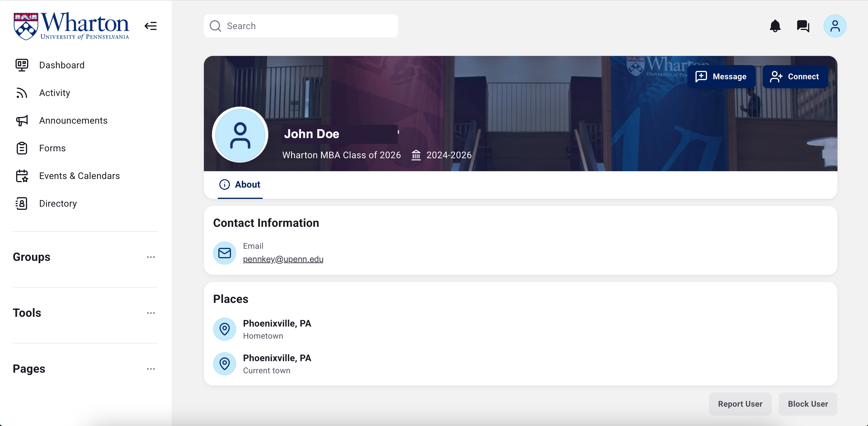This screenshot has width=868, height=426.
Task: Expand the Groups options ellipsis
Action: tap(151, 257)
